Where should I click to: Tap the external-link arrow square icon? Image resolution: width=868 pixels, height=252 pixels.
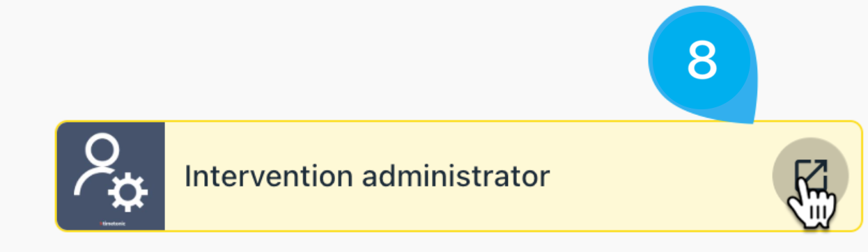pyautogui.click(x=811, y=174)
